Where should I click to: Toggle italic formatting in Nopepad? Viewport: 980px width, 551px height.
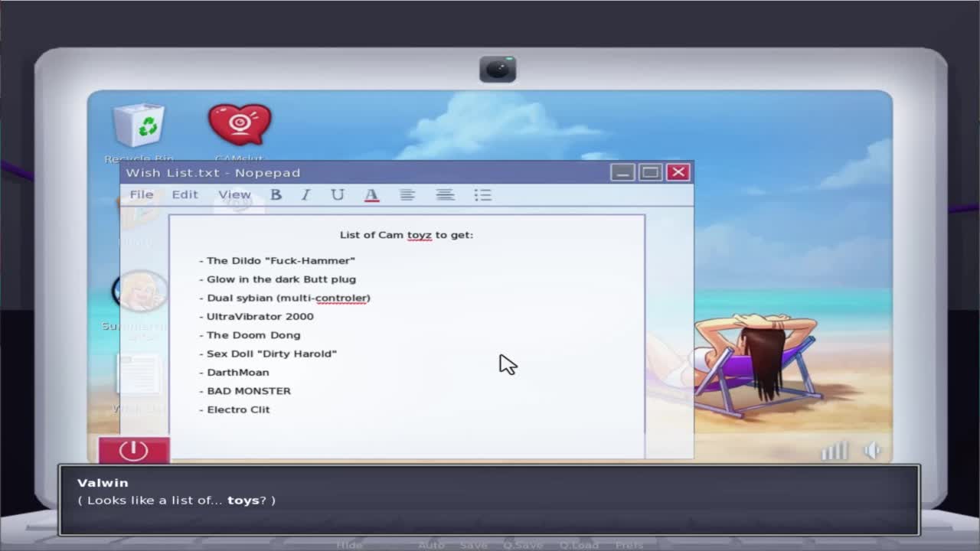pos(305,195)
